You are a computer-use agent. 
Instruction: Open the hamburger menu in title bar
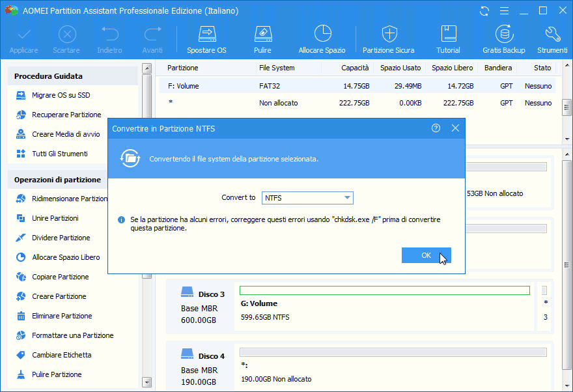[x=504, y=11]
